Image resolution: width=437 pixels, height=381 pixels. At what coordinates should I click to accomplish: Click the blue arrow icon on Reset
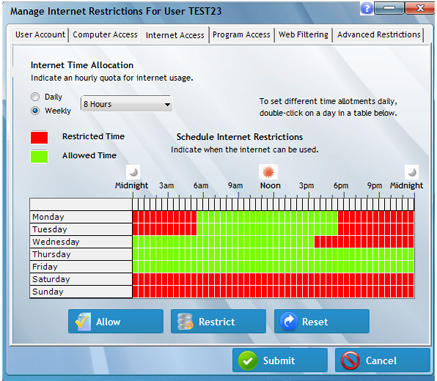(x=289, y=321)
